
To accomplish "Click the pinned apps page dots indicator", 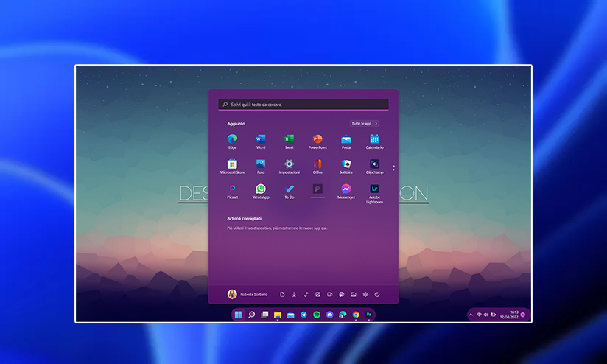I will pyautogui.click(x=393, y=168).
